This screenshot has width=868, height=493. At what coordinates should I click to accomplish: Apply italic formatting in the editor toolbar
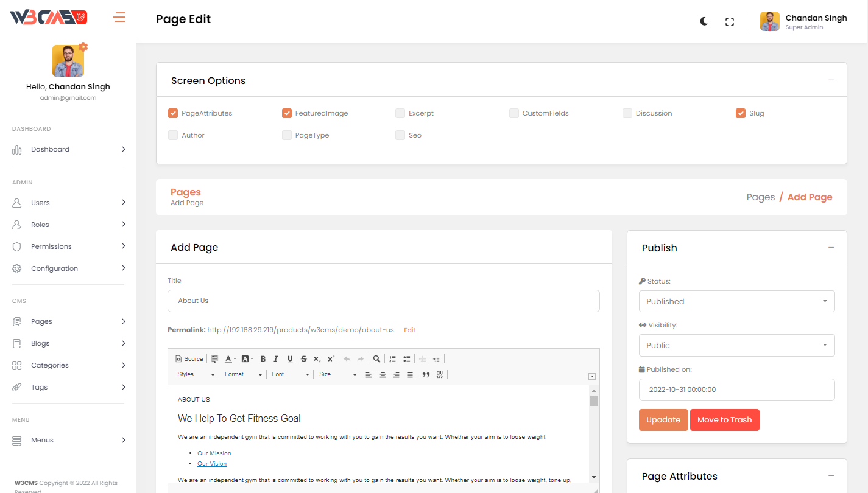pyautogui.click(x=276, y=359)
